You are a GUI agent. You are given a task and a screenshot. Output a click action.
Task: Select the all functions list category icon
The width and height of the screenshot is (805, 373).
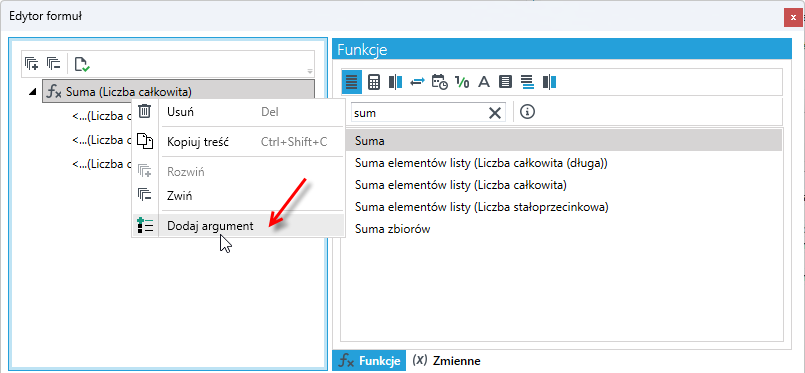click(352, 82)
